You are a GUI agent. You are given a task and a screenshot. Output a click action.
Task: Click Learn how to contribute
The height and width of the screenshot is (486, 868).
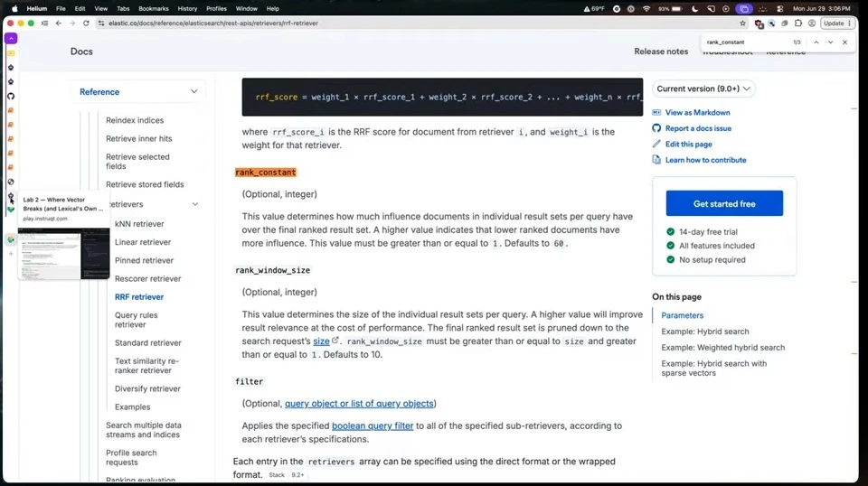click(x=705, y=160)
